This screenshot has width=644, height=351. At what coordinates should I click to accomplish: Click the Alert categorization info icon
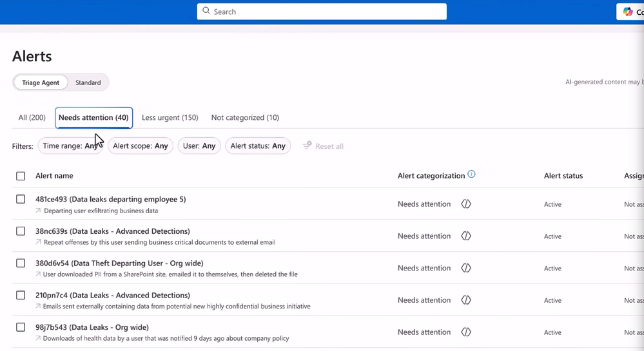(471, 175)
